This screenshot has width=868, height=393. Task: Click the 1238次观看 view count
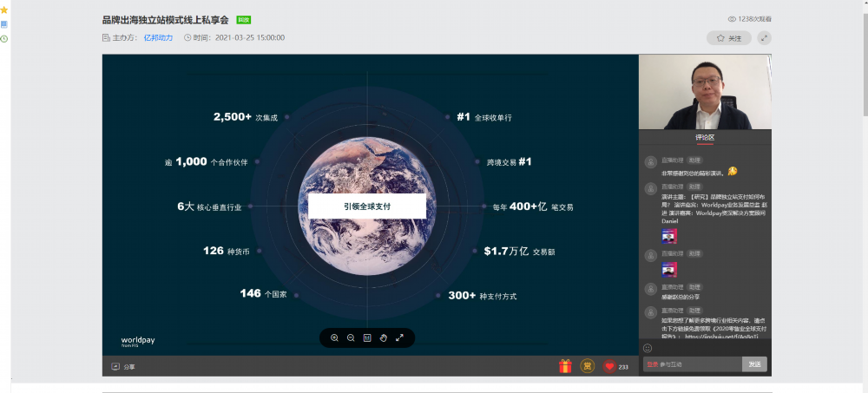(754, 19)
